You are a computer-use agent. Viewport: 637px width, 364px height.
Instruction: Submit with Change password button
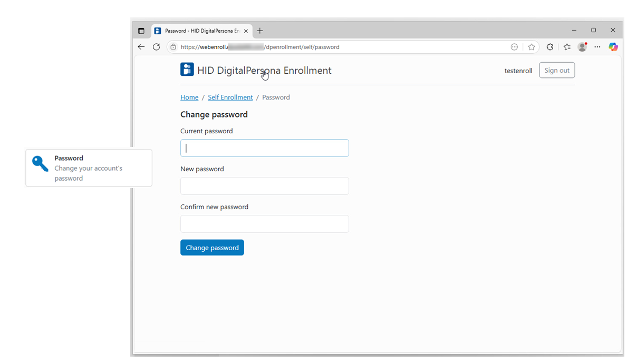click(212, 248)
